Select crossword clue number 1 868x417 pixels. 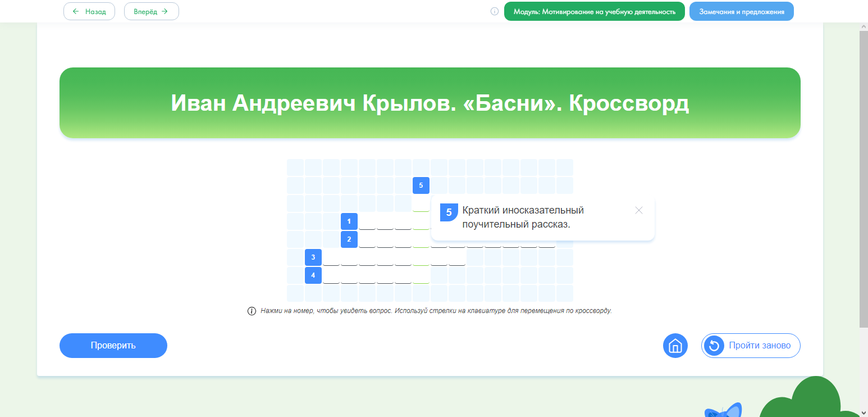[x=349, y=221]
